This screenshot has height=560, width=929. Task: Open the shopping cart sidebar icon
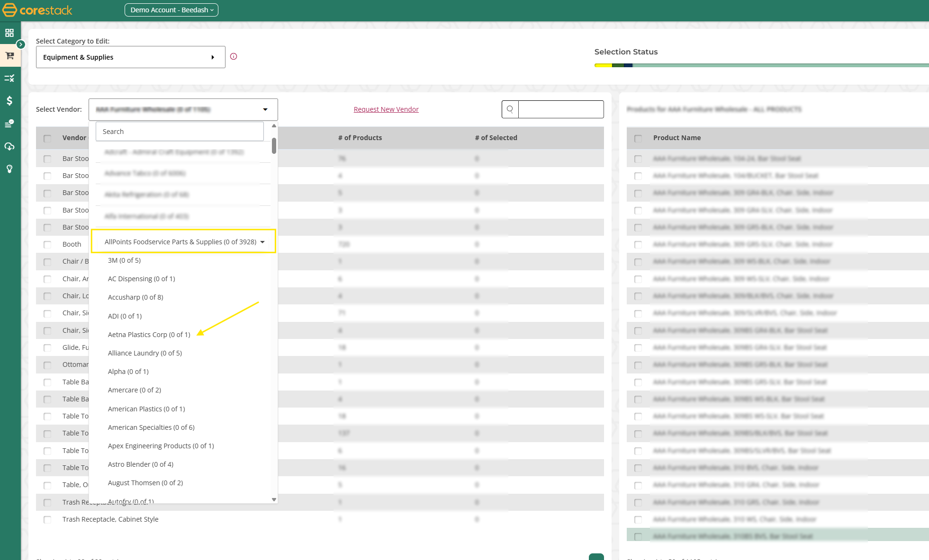pyautogui.click(x=9, y=55)
